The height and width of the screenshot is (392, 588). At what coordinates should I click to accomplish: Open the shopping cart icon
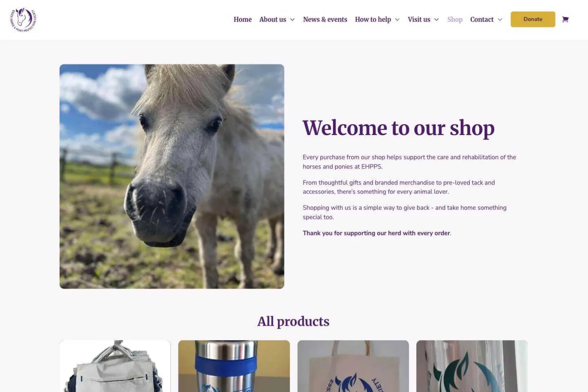point(565,19)
